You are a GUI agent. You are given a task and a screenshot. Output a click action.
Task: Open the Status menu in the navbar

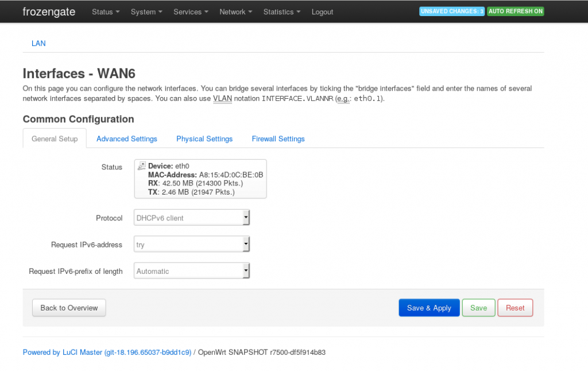106,11
